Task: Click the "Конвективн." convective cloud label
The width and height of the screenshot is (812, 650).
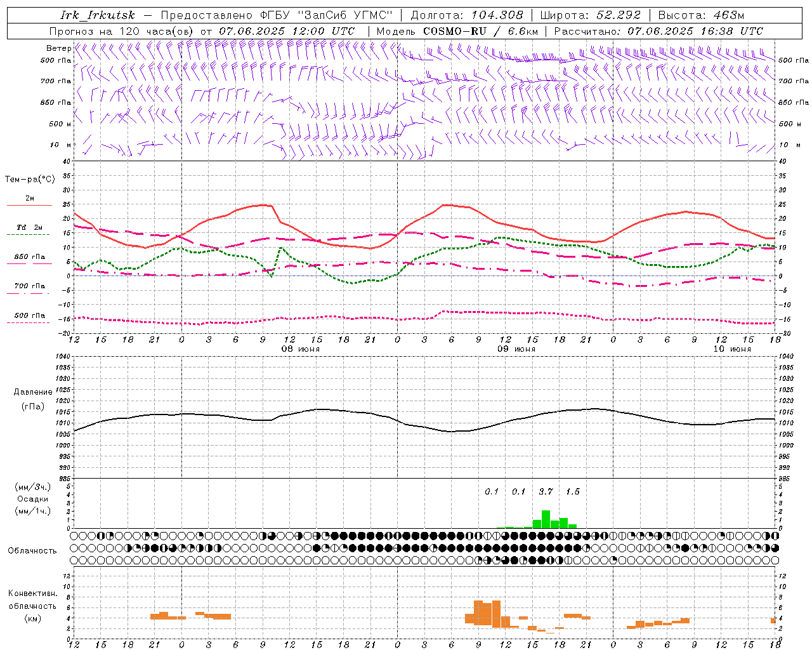Action: (32, 594)
